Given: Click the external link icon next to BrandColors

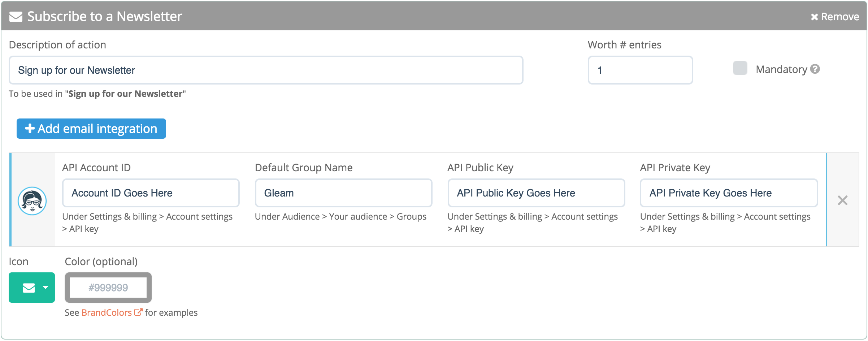Looking at the screenshot, I should click(x=138, y=312).
